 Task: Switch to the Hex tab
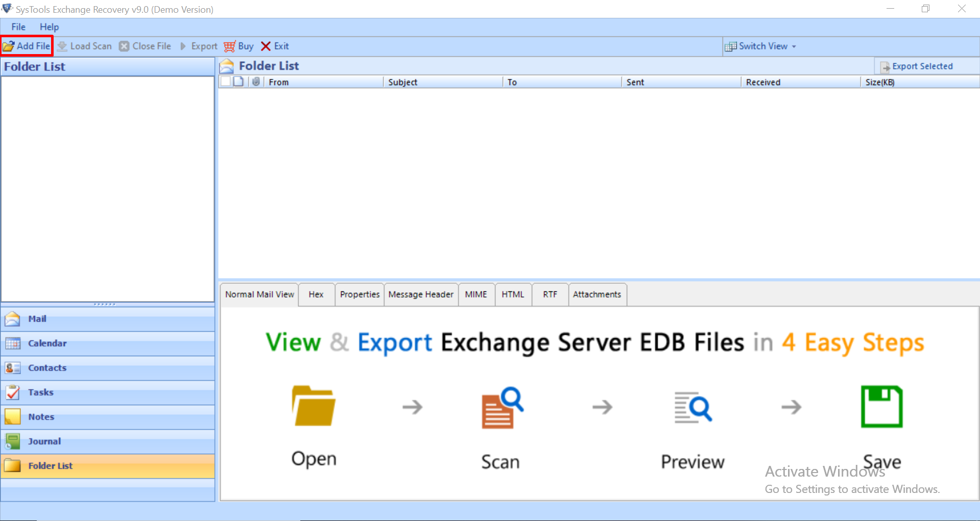click(316, 294)
